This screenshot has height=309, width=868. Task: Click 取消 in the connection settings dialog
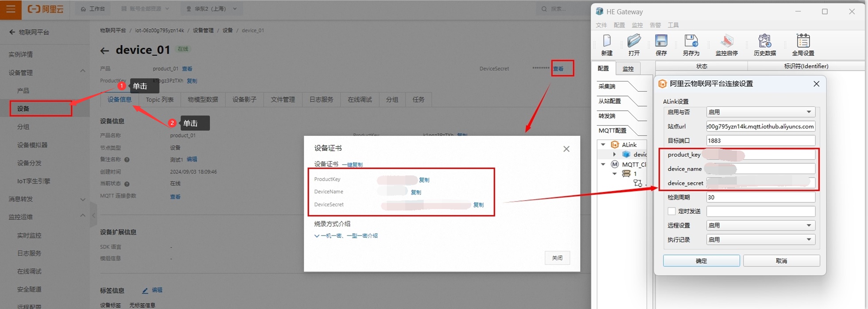pos(782,261)
